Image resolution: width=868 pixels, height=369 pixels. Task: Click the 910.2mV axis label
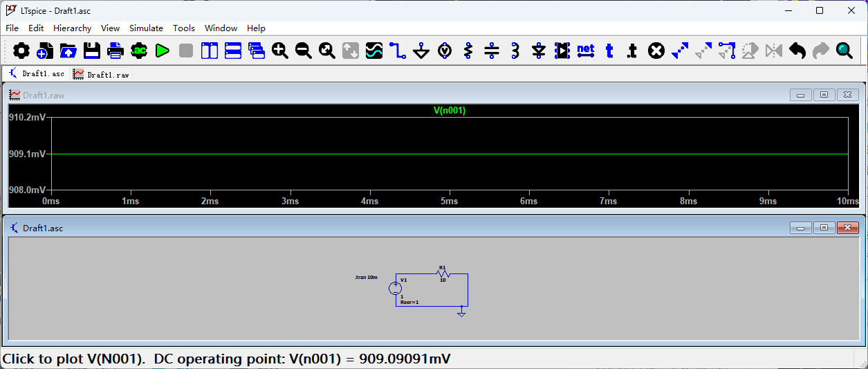[27, 118]
